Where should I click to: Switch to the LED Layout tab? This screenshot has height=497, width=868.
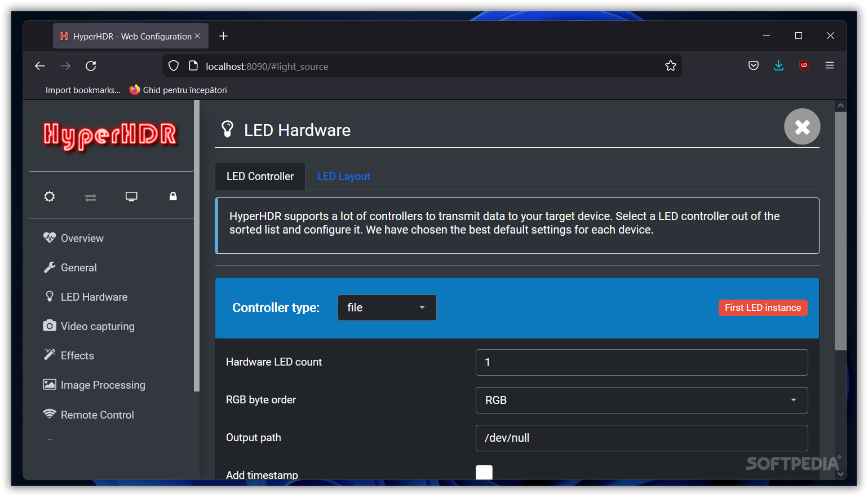pos(344,177)
